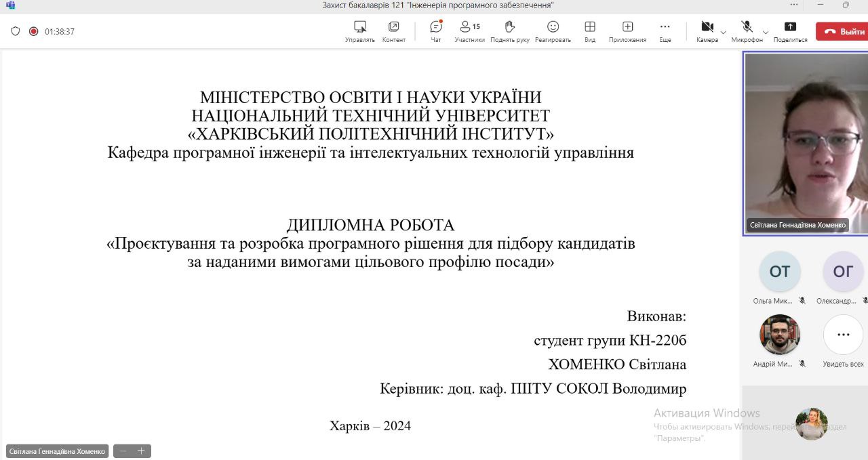Open title bar more options ellipsis
The height and width of the screenshot is (460, 868).
coord(794,5)
